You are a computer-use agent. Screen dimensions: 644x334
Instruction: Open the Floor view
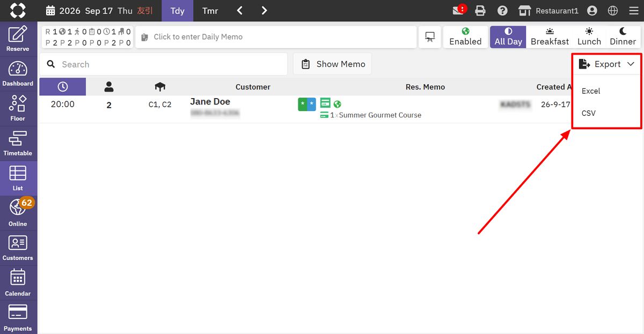(x=18, y=108)
